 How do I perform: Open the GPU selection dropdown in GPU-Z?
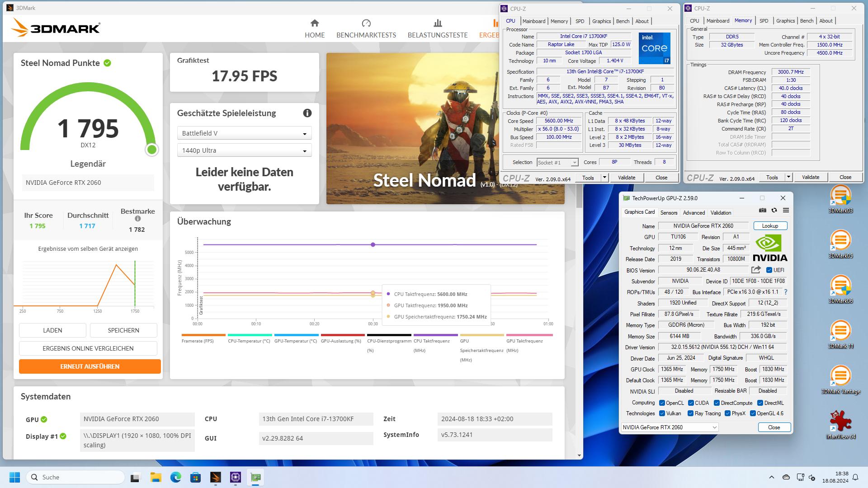pos(670,427)
